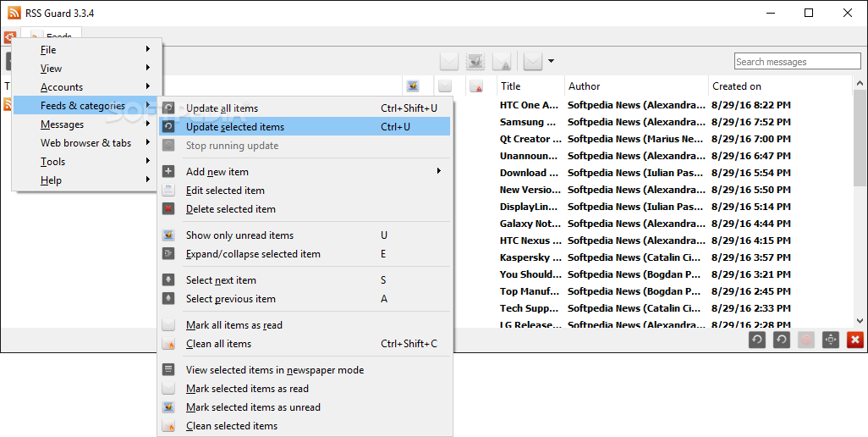This screenshot has height=437, width=868.
Task: Click the Select next item arrow icon
Action: tap(168, 279)
